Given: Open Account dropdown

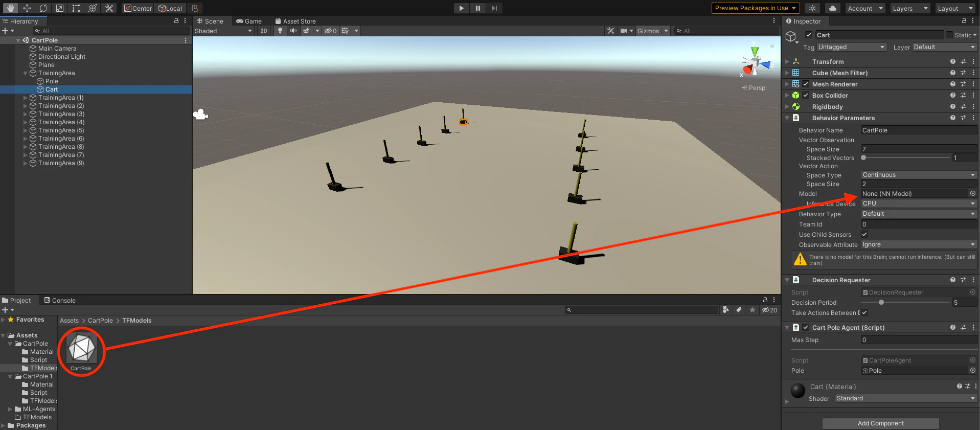Looking at the screenshot, I should point(865,8).
